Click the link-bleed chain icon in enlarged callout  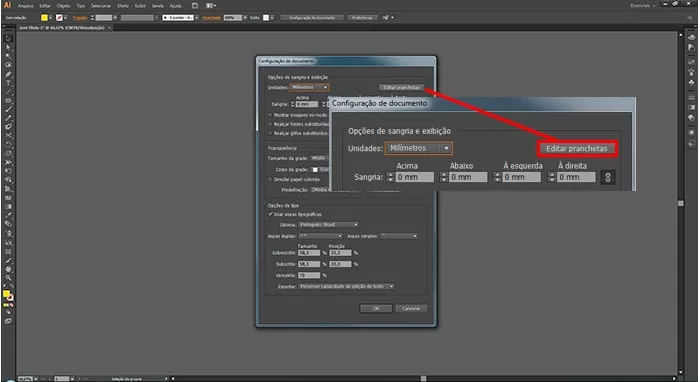coord(607,177)
